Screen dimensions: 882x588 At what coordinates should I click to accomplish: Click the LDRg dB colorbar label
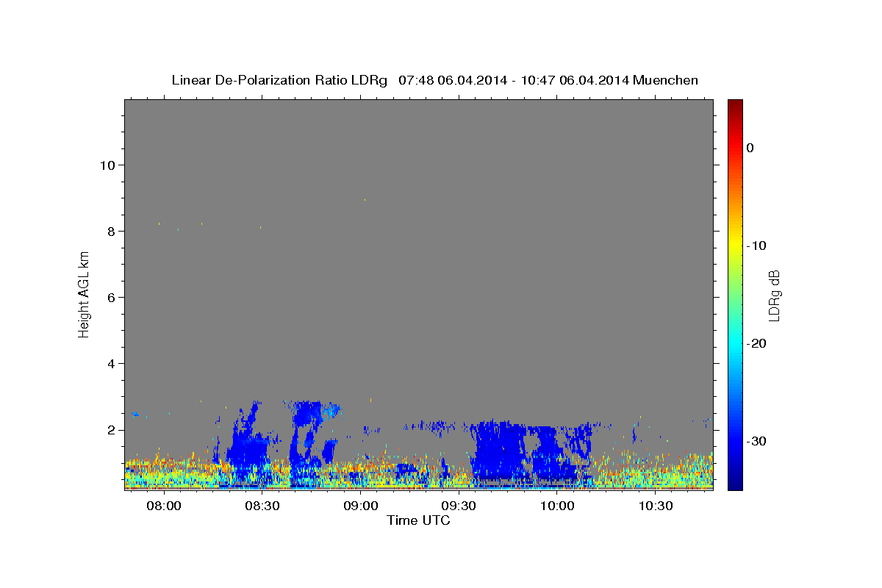pyautogui.click(x=774, y=295)
